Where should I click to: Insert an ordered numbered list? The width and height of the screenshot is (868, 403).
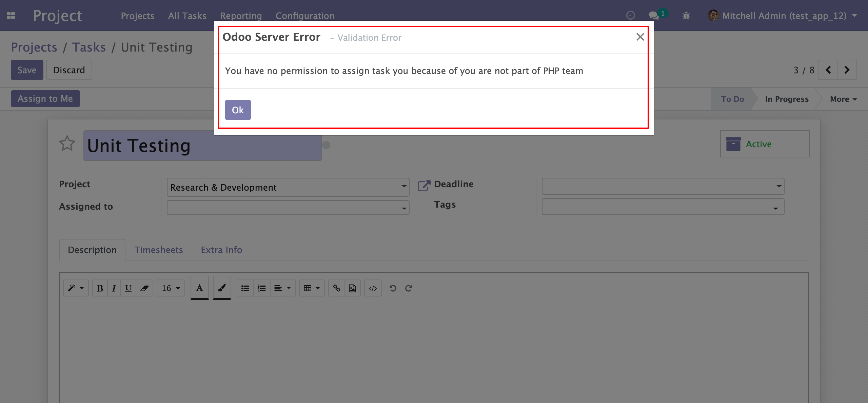pyautogui.click(x=262, y=288)
